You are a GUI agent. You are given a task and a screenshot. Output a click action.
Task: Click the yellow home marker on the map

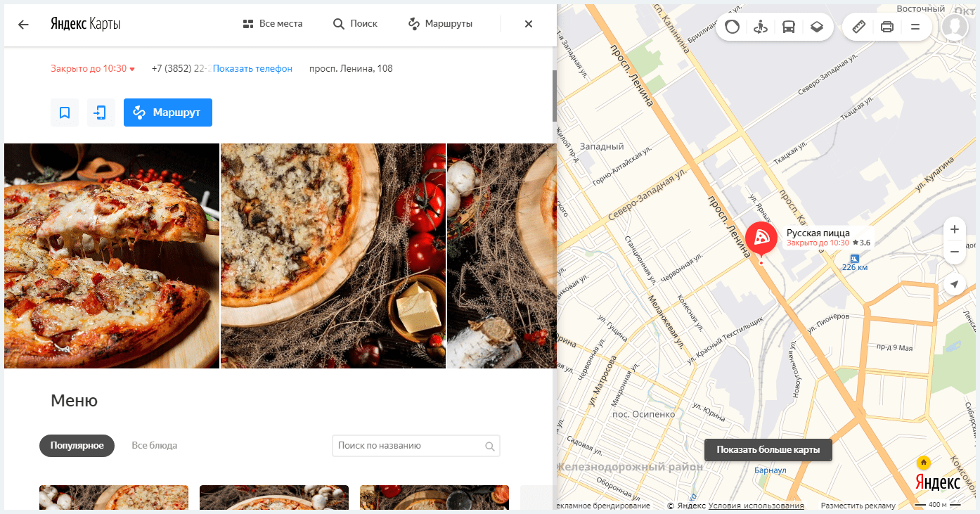tap(924, 463)
